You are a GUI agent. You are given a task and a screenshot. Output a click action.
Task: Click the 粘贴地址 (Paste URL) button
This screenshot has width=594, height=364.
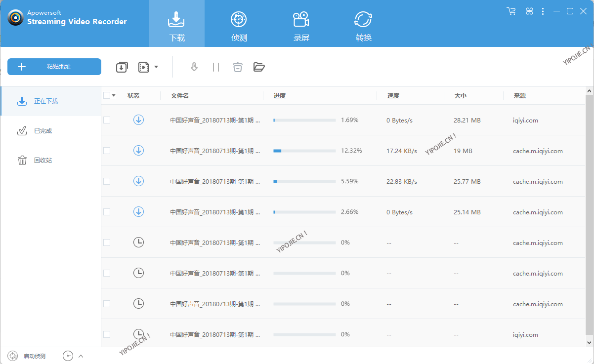click(54, 66)
